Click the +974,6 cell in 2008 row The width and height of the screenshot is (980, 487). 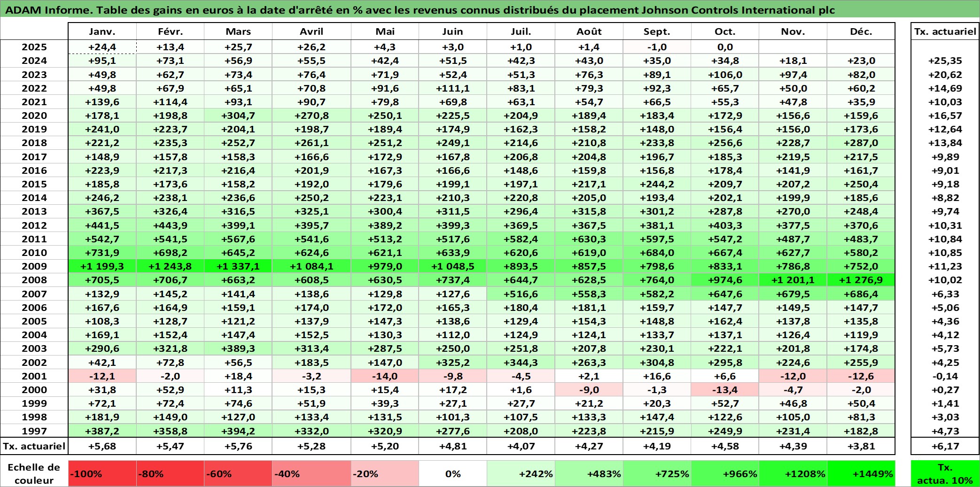[x=725, y=280]
